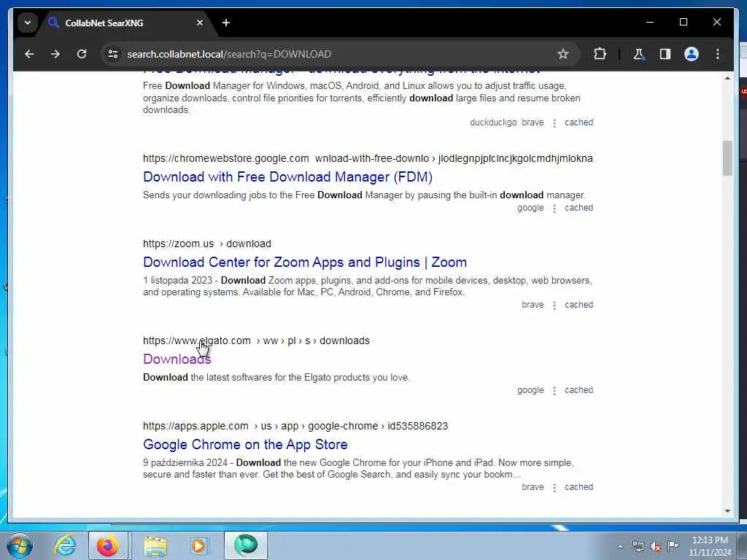
Task: Click the page's vertical scrollbar thumb
Action: [x=727, y=158]
